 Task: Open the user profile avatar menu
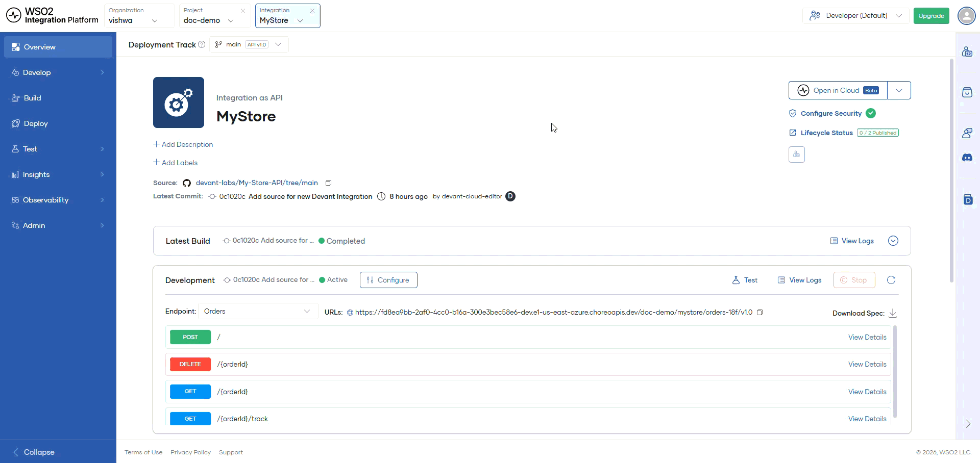point(966,16)
